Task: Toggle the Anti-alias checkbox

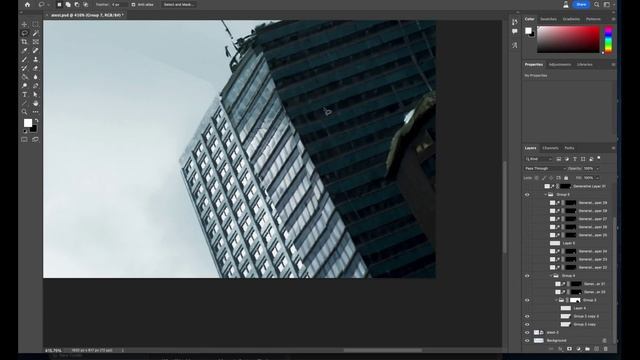Action: point(133,4)
